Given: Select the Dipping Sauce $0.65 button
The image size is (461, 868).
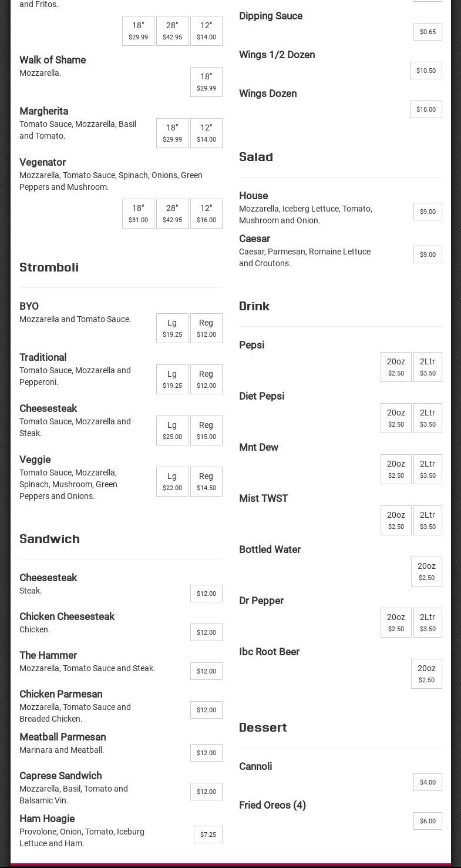Looking at the screenshot, I should pos(428,32).
